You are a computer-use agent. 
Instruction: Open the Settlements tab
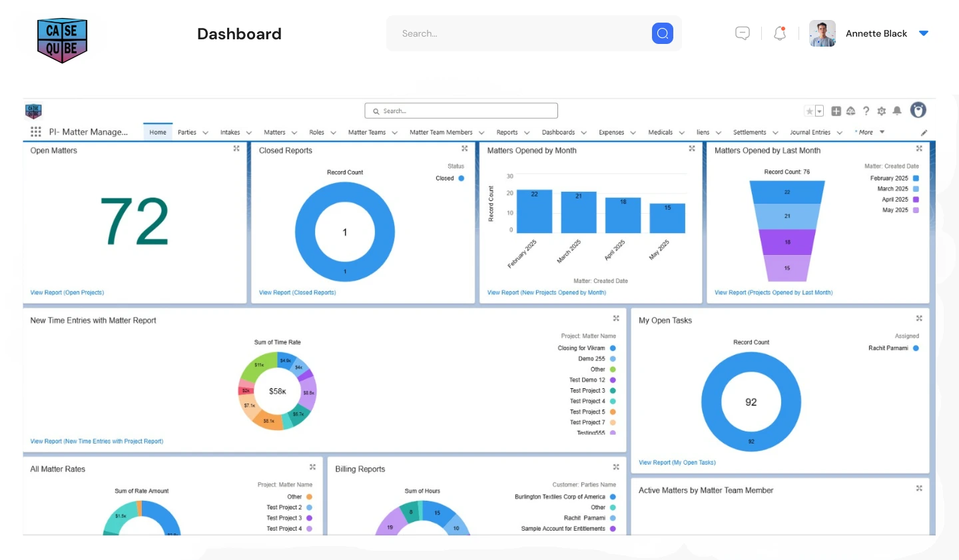pos(749,132)
